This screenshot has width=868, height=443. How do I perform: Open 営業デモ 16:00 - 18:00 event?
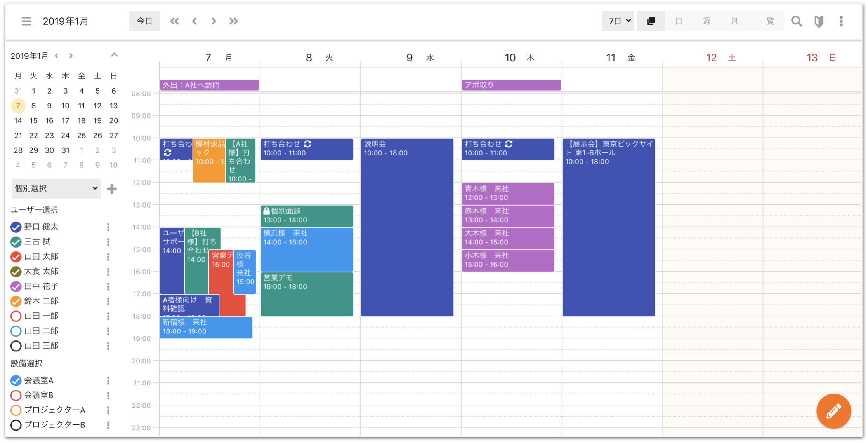point(307,294)
